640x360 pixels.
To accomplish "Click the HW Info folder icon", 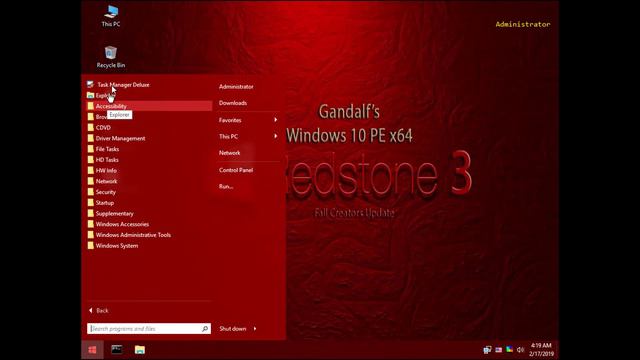I will [91, 170].
